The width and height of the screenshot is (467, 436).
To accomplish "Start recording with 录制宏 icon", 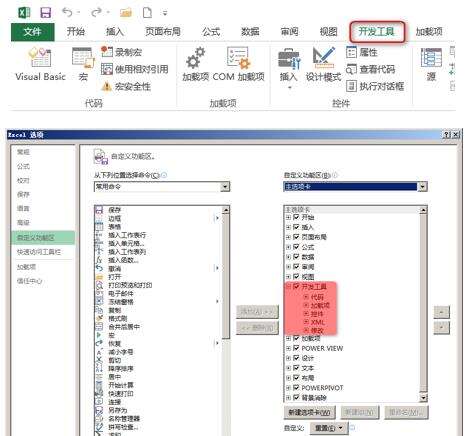I will (107, 52).
